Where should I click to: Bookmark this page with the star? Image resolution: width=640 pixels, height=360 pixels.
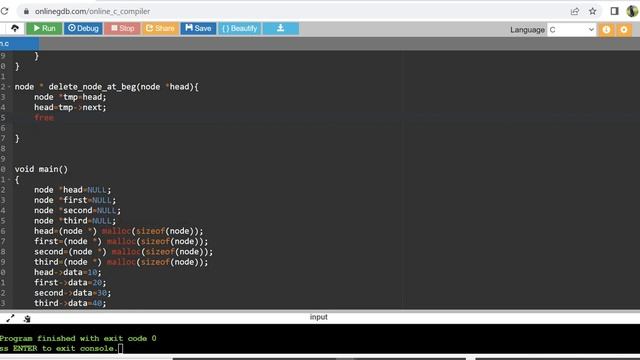coord(593,11)
